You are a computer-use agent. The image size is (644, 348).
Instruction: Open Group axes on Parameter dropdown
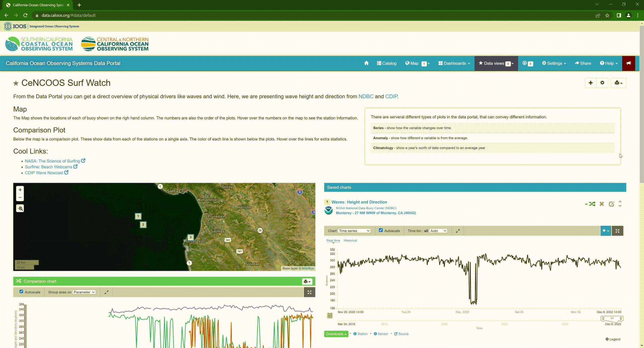84,292
